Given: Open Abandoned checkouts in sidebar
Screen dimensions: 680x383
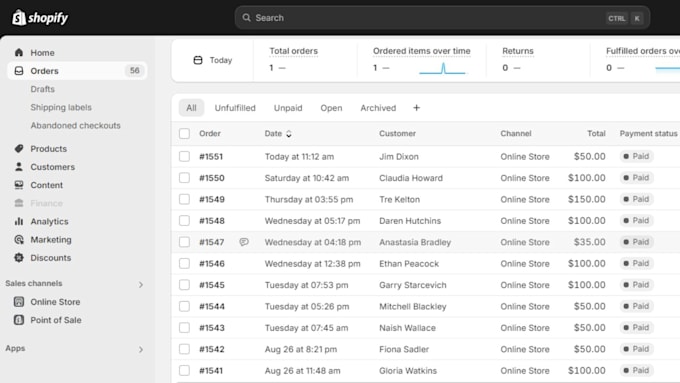Looking at the screenshot, I should tap(75, 125).
